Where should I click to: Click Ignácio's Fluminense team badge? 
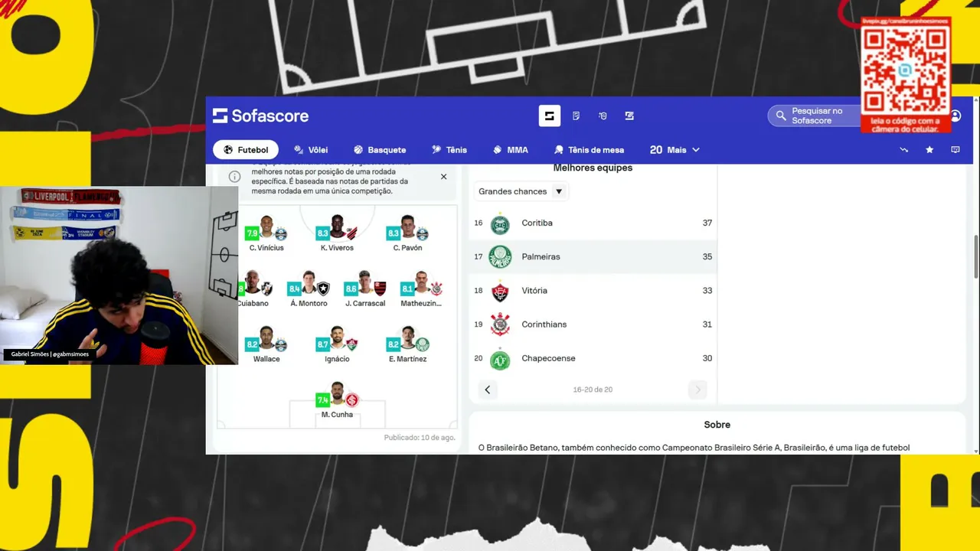coord(351,344)
